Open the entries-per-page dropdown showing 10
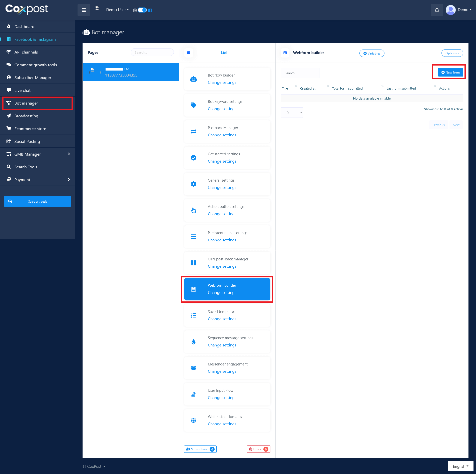 click(292, 113)
